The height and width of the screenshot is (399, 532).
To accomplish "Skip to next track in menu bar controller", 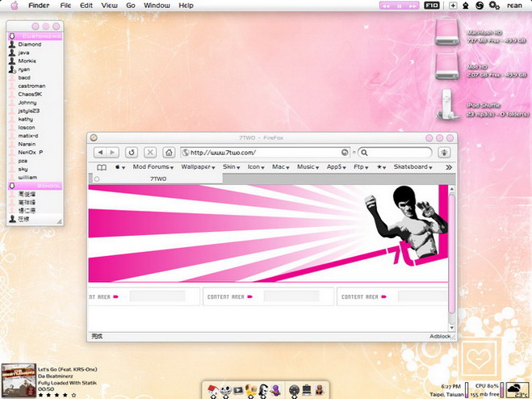I will pyautogui.click(x=413, y=6).
